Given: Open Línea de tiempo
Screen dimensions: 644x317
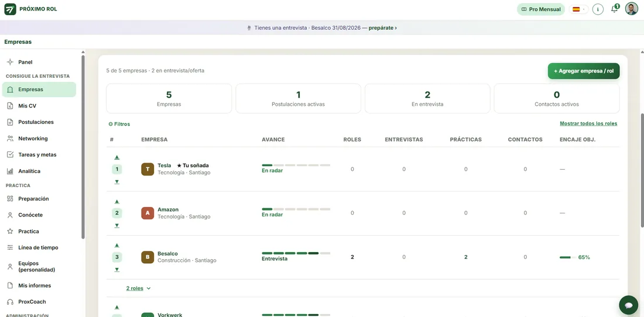Looking at the screenshot, I should pos(39,248).
